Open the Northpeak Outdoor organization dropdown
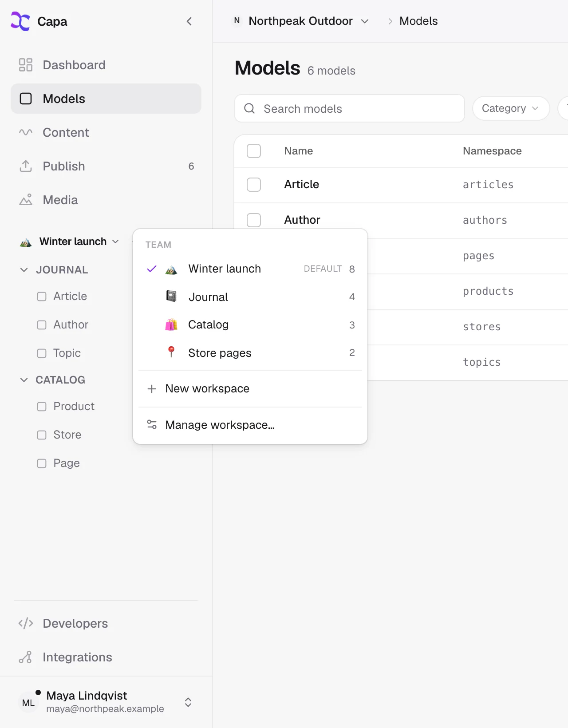This screenshot has height=728, width=568. click(x=301, y=21)
